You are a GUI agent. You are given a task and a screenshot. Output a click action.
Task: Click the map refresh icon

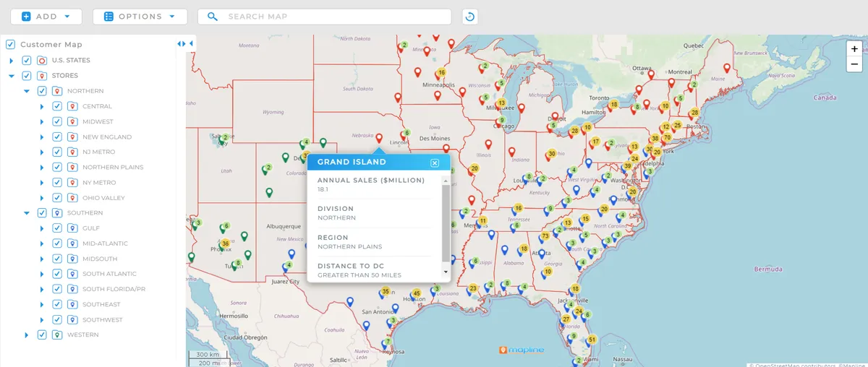click(x=470, y=17)
